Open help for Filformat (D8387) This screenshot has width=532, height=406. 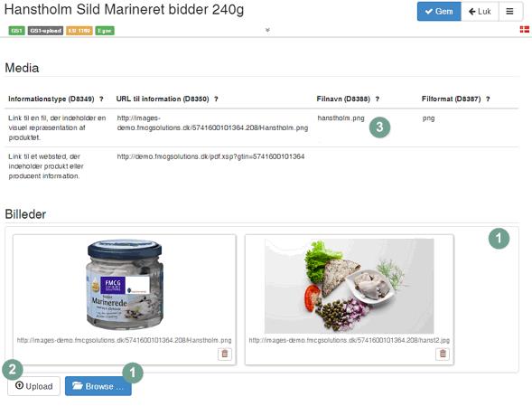488,99
